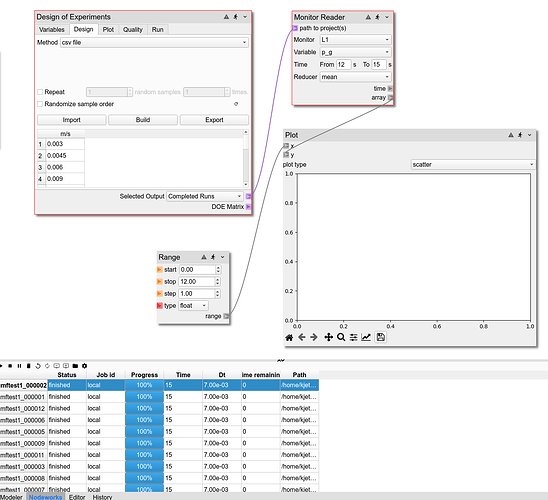Switch to the Variables tab
The image size is (548, 500).
click(x=52, y=30)
